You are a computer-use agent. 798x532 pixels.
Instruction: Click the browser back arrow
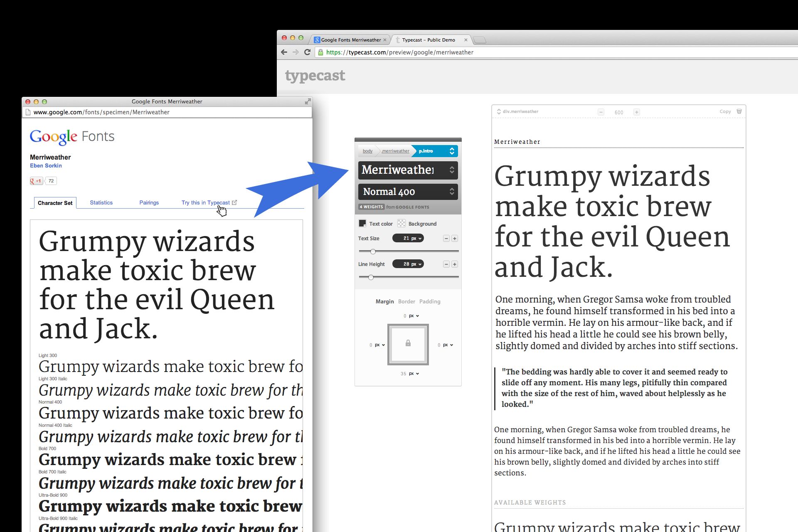284,52
